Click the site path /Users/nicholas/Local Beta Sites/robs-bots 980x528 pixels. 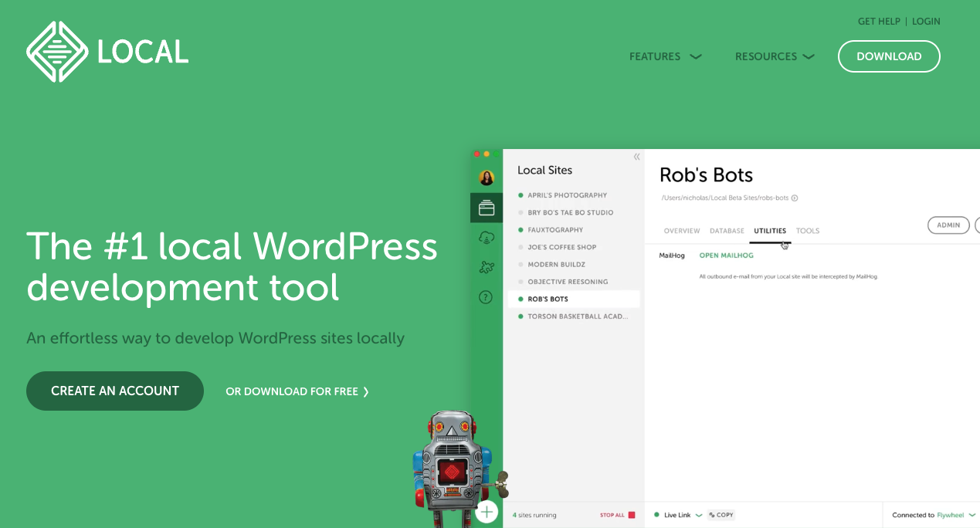pos(724,198)
